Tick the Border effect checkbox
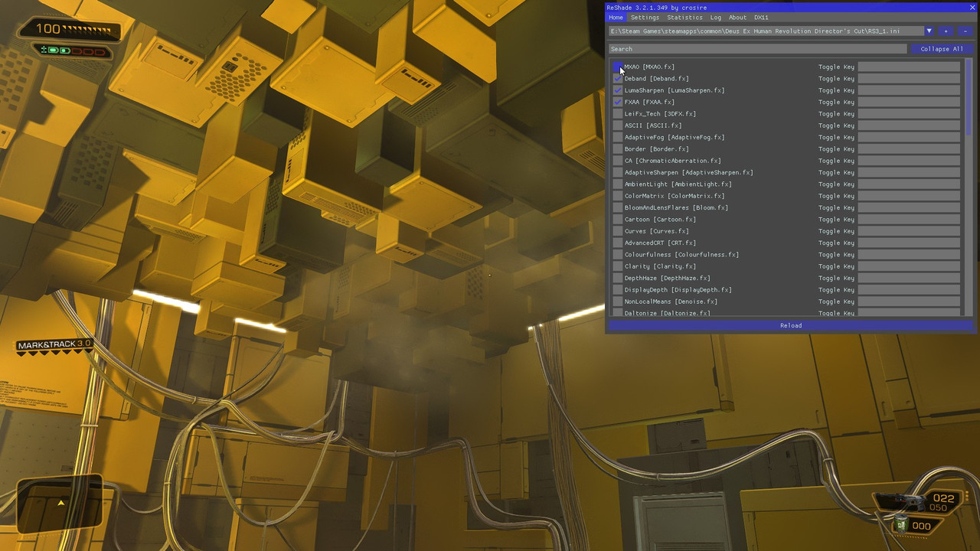This screenshot has width=980, height=551. coord(618,149)
